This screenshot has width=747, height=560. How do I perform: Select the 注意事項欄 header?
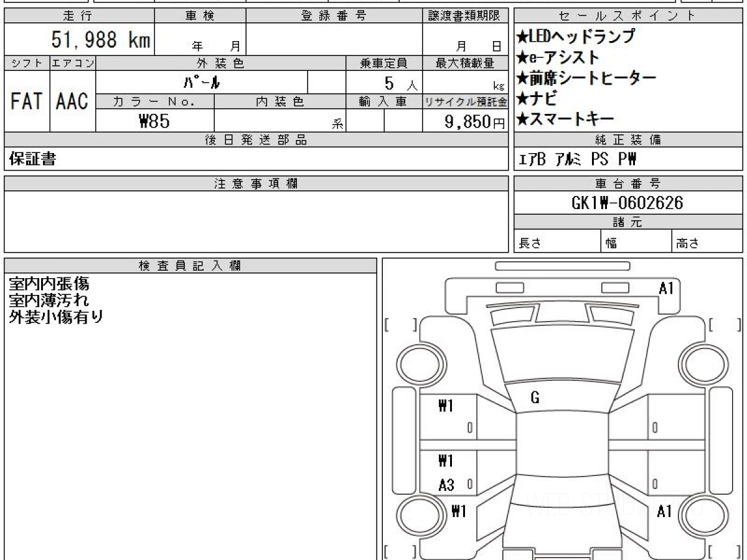pos(256,184)
